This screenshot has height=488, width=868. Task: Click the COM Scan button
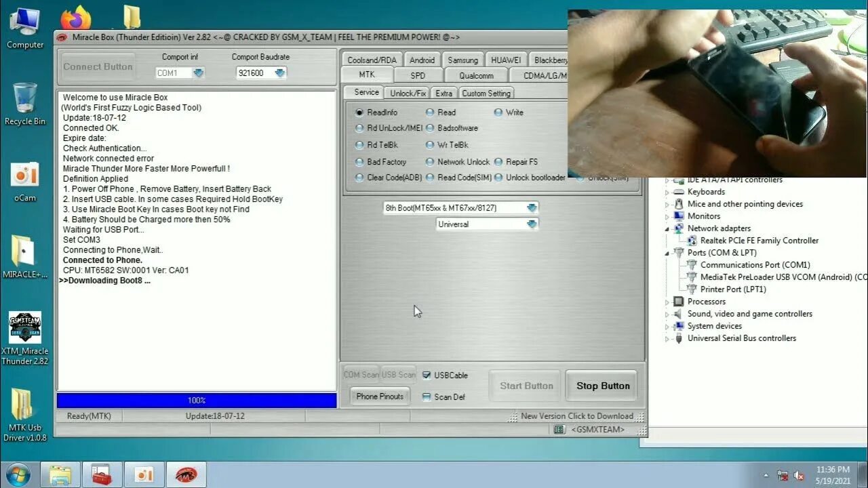tap(361, 375)
